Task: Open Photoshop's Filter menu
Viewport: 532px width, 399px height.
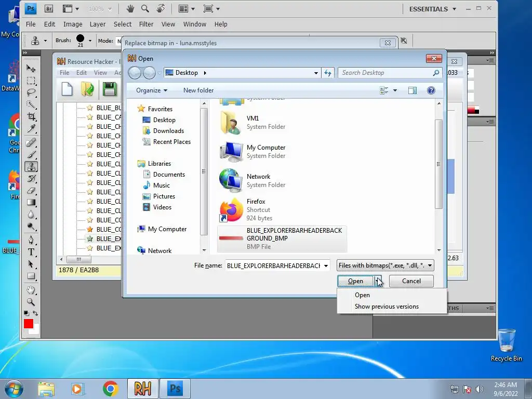Action: click(146, 24)
